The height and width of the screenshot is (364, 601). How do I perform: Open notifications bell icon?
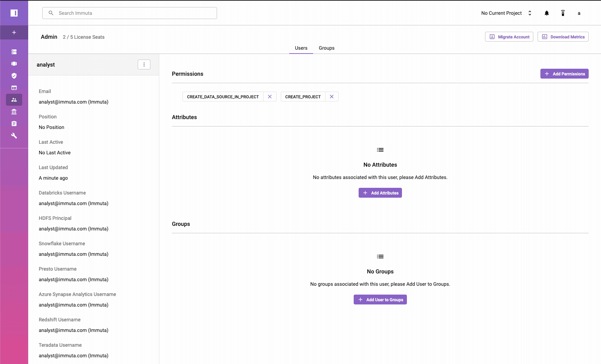547,13
